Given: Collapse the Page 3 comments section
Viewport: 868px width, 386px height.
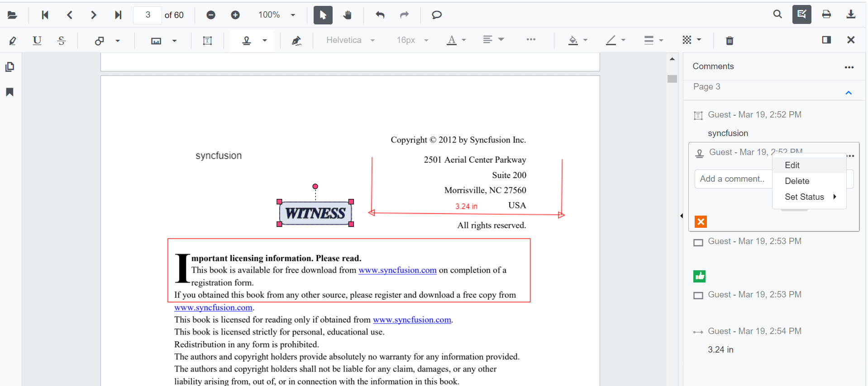Looking at the screenshot, I should (x=849, y=93).
